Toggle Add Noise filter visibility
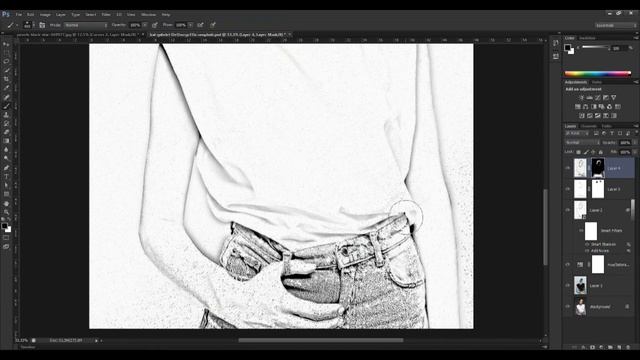This screenshot has width=640, height=360. coord(587,251)
